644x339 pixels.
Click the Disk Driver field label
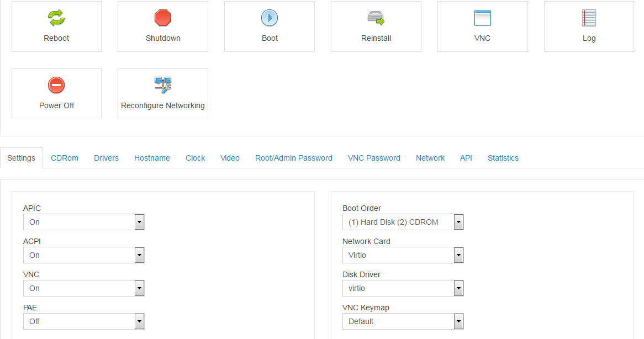(x=361, y=274)
